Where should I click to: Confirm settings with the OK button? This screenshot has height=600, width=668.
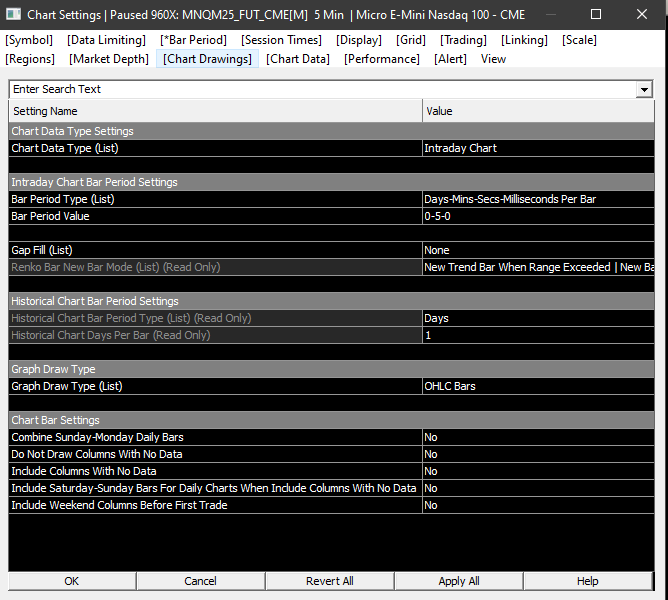click(72, 581)
